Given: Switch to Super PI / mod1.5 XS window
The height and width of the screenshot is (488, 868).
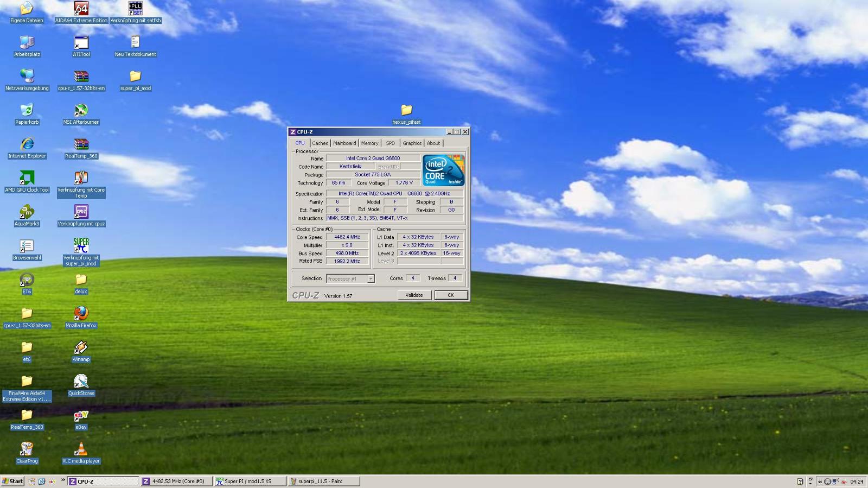Looking at the screenshot, I should pyautogui.click(x=250, y=481).
